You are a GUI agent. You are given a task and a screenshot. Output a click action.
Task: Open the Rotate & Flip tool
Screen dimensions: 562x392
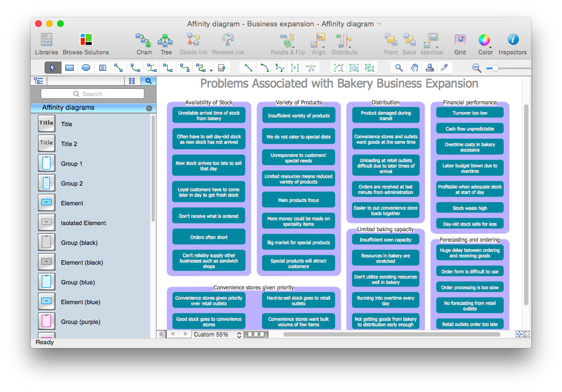(287, 40)
